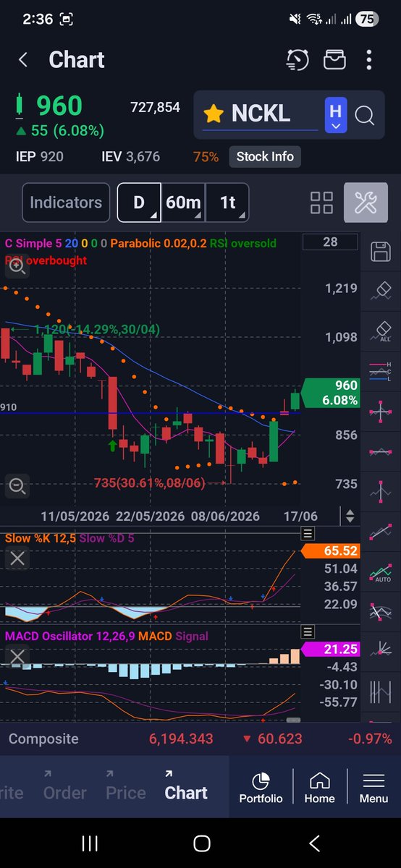The height and width of the screenshot is (868, 401).
Task: Tap the C Simple 5 20 label
Action: click(42, 243)
